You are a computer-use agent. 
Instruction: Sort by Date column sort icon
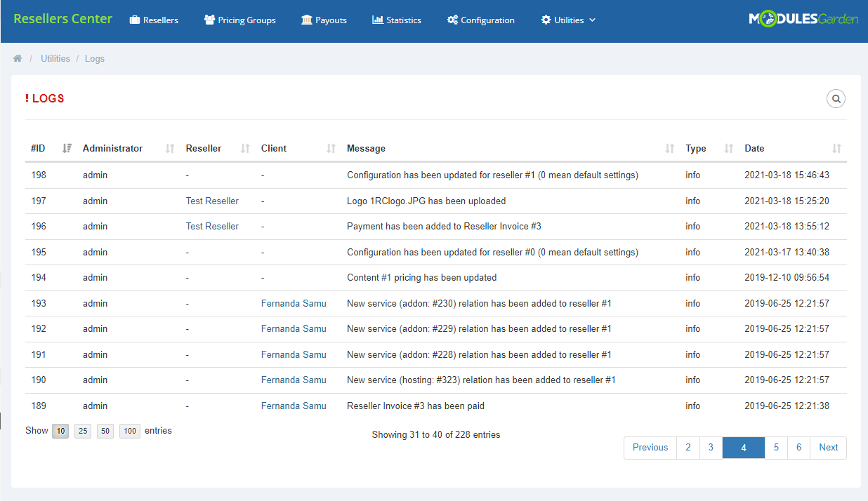tap(836, 148)
